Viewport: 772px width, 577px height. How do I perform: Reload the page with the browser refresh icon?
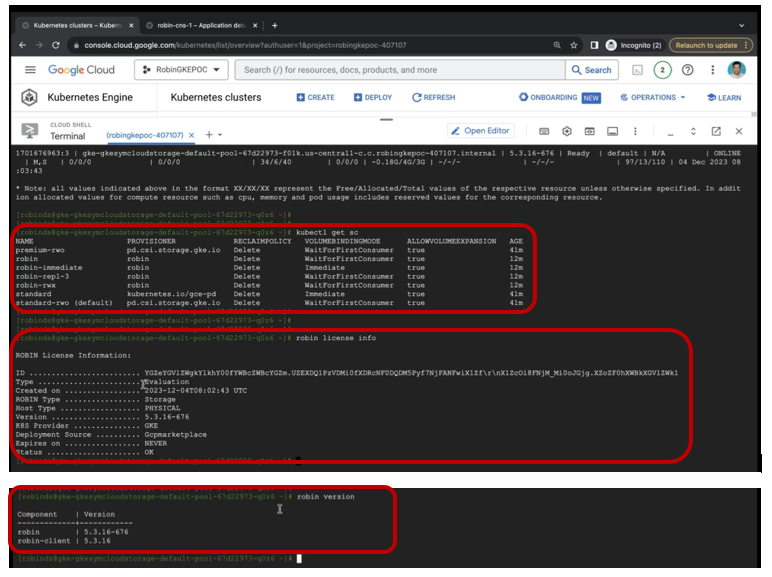[x=56, y=45]
